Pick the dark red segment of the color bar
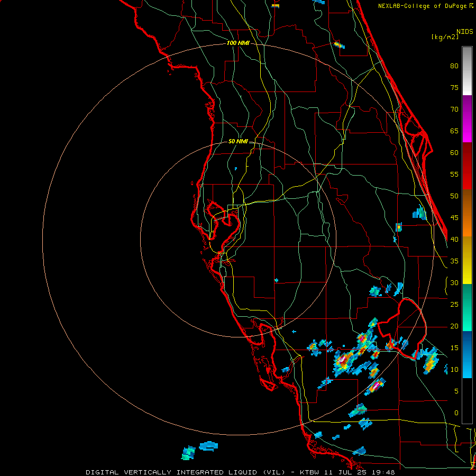 pos(467,166)
